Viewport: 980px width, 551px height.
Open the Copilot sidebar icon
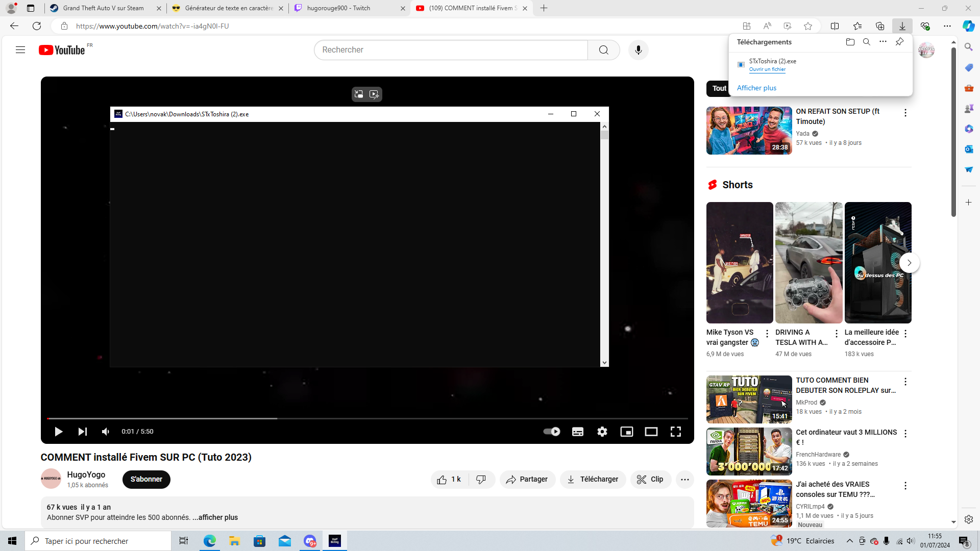coord(968,26)
